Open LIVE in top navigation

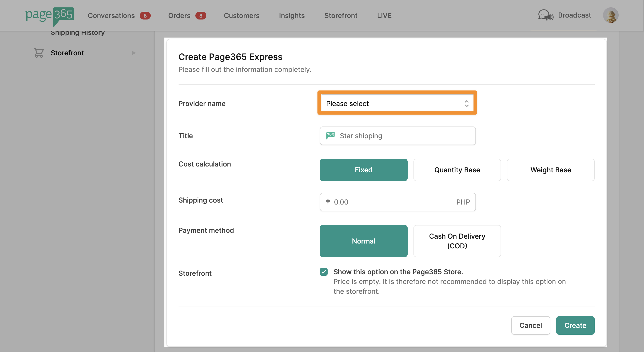(x=384, y=16)
